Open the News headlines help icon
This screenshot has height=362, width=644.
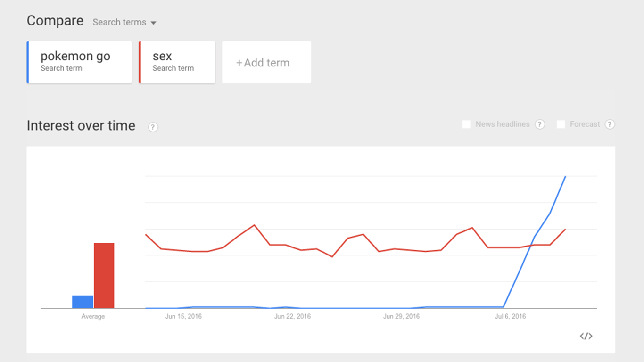click(x=540, y=124)
